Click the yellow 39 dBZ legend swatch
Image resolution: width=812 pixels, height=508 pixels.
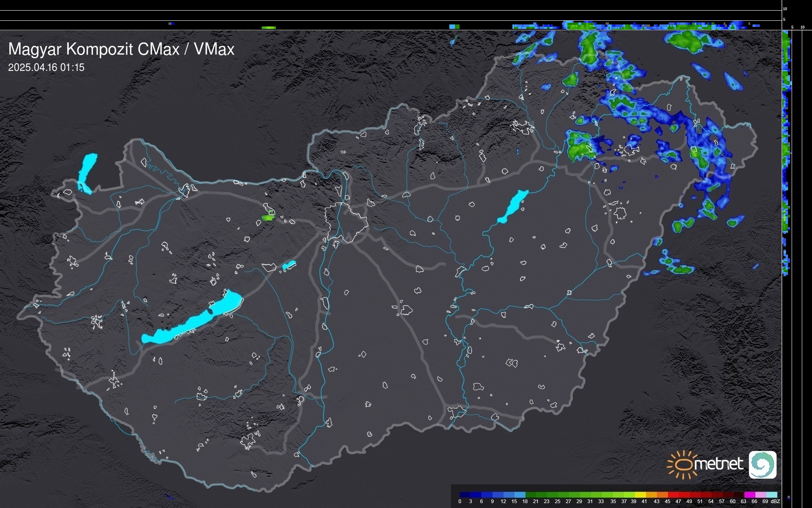(640, 495)
